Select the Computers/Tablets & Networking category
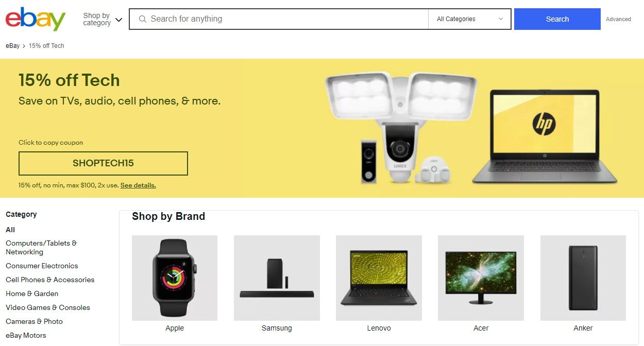Viewport: 644px width, 346px height. point(41,248)
